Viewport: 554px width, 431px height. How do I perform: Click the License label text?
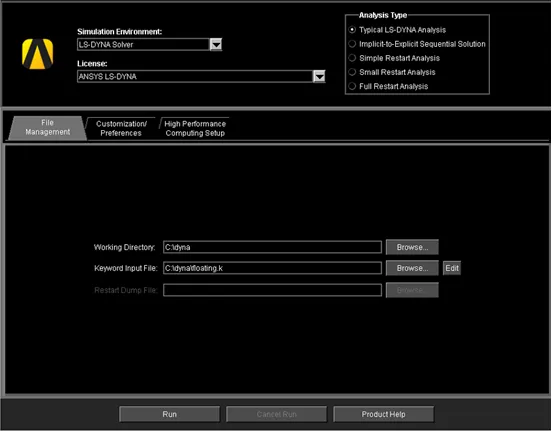92,64
